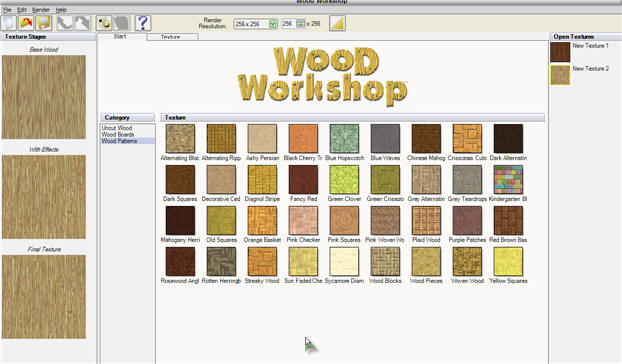Choose the Blue Waves texture
622x364 pixels.
coord(385,139)
